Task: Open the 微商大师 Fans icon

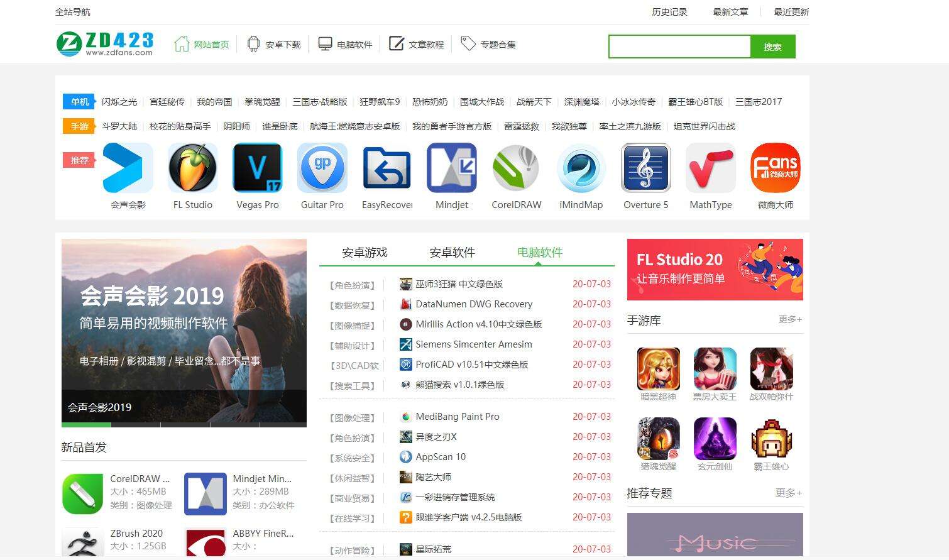Action: click(x=776, y=168)
